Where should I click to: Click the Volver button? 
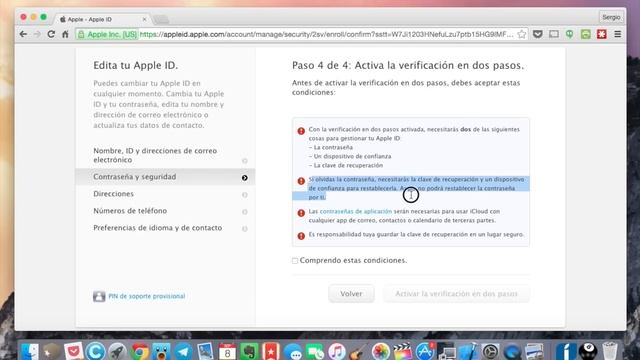coord(351,294)
